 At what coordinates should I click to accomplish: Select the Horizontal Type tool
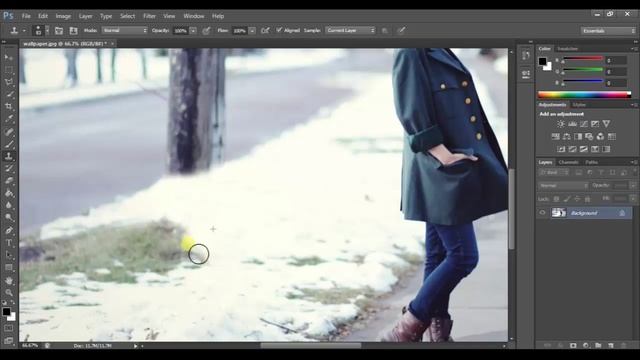point(9,243)
